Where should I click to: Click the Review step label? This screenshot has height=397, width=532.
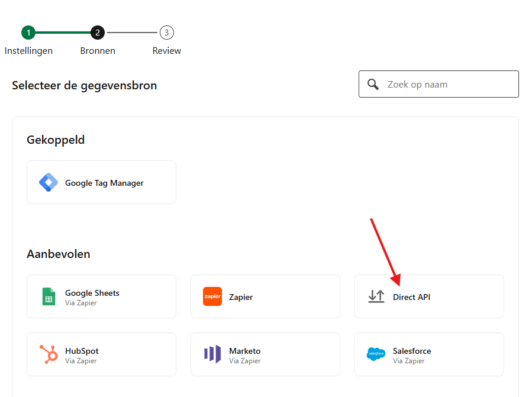click(x=167, y=51)
